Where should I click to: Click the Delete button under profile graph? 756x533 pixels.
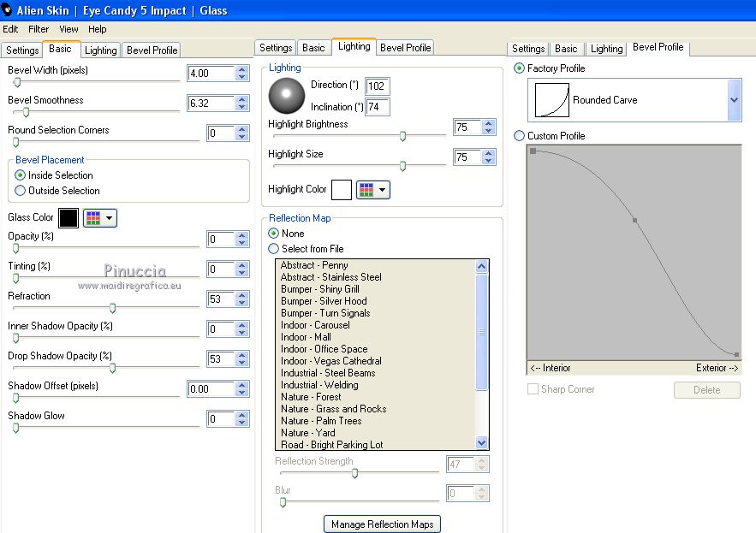707,390
